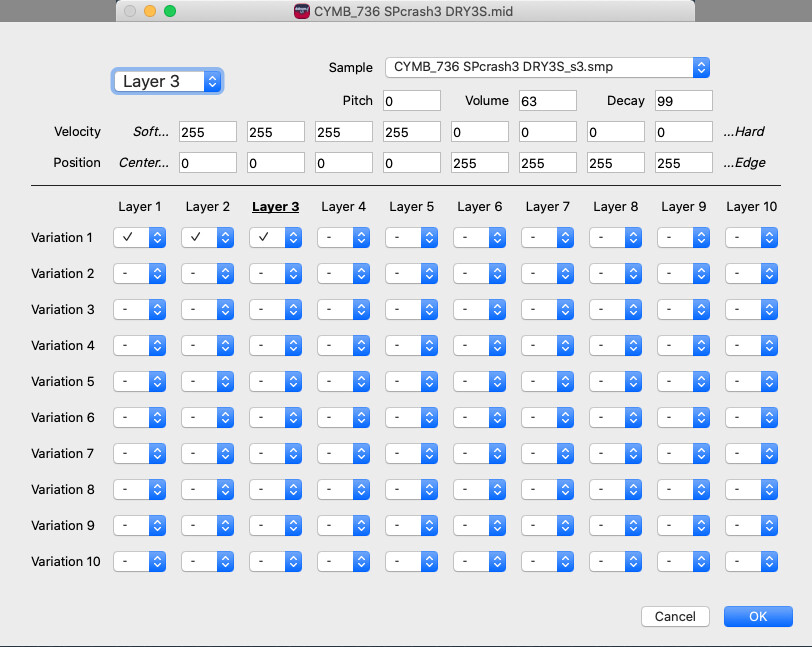
Task: Click the first Position Center field
Action: [x=208, y=163]
